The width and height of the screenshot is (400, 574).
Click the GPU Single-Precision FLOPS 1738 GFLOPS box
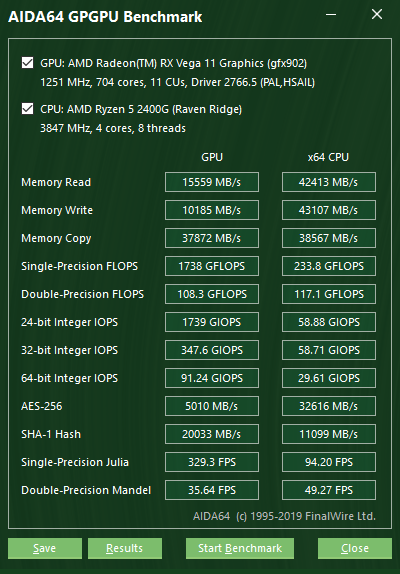tap(212, 266)
